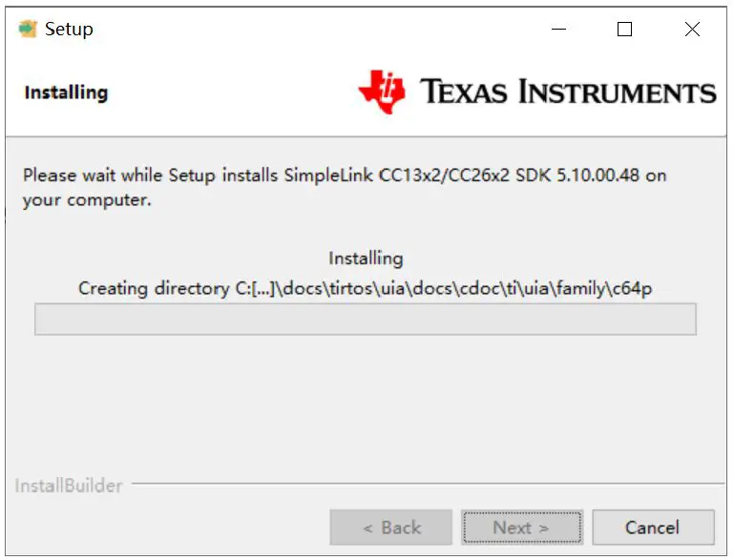This screenshot has height=560, width=734.
Task: Click the InstallBuilder label
Action: pos(69,486)
